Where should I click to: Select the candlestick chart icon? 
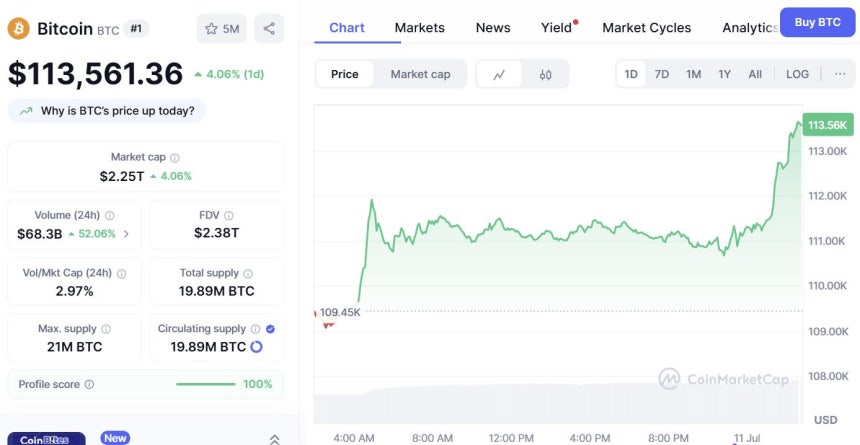point(546,74)
